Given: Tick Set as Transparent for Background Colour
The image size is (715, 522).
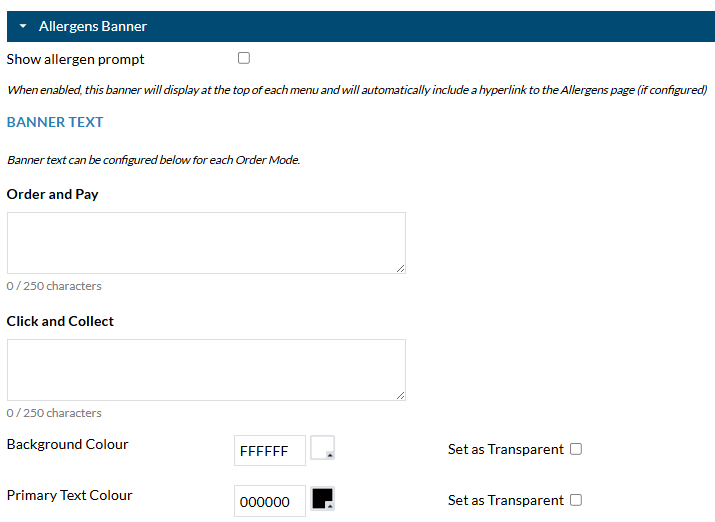Looking at the screenshot, I should point(576,449).
